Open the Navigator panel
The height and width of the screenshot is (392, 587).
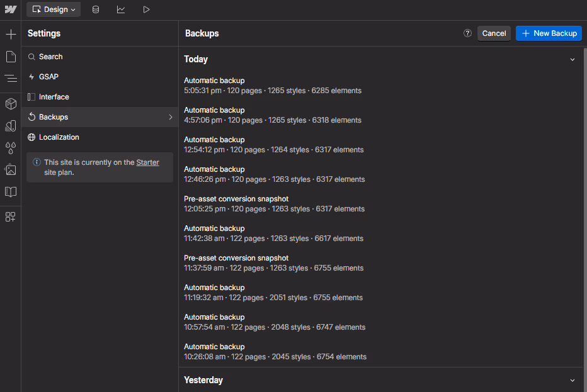pyautogui.click(x=10, y=79)
